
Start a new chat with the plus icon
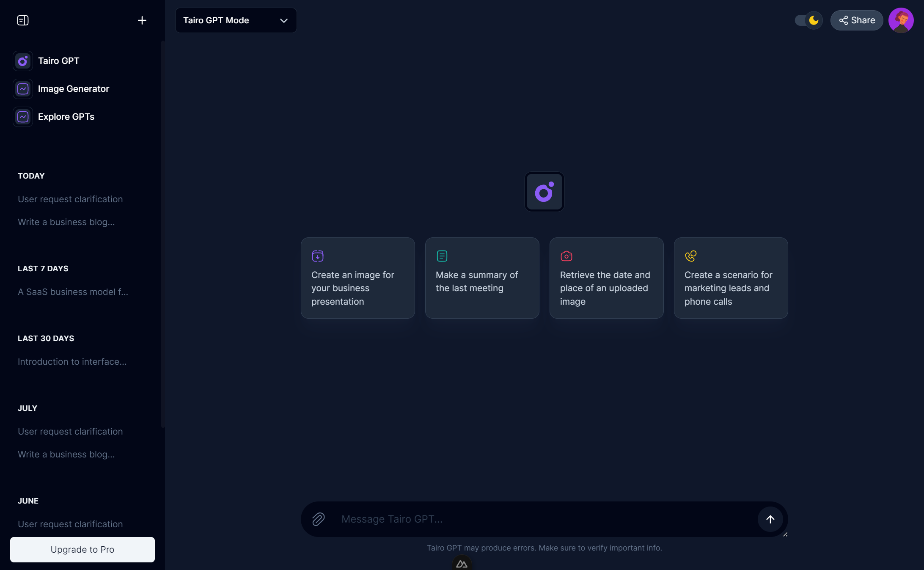142,20
